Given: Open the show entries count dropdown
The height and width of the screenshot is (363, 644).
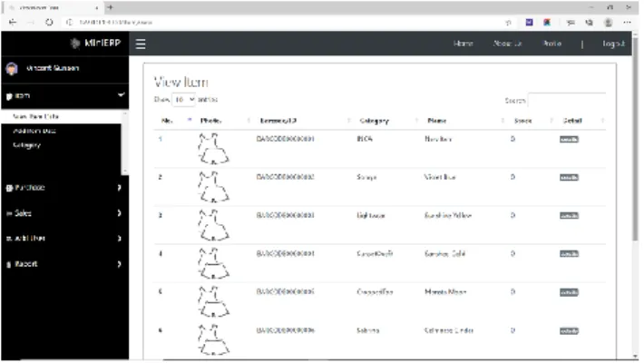Looking at the screenshot, I should tap(183, 100).
